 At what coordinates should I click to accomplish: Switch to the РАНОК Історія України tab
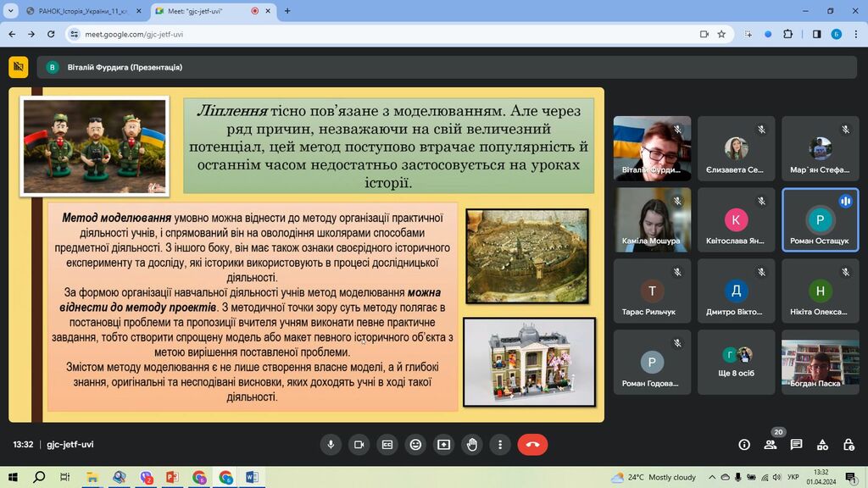[x=82, y=11]
